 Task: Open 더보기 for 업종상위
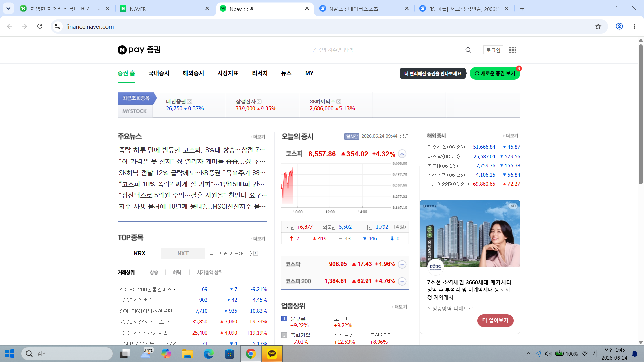click(399, 307)
